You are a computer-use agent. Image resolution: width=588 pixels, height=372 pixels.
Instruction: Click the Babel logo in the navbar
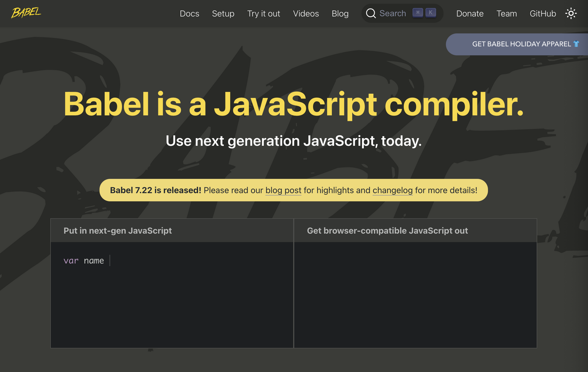point(26,13)
